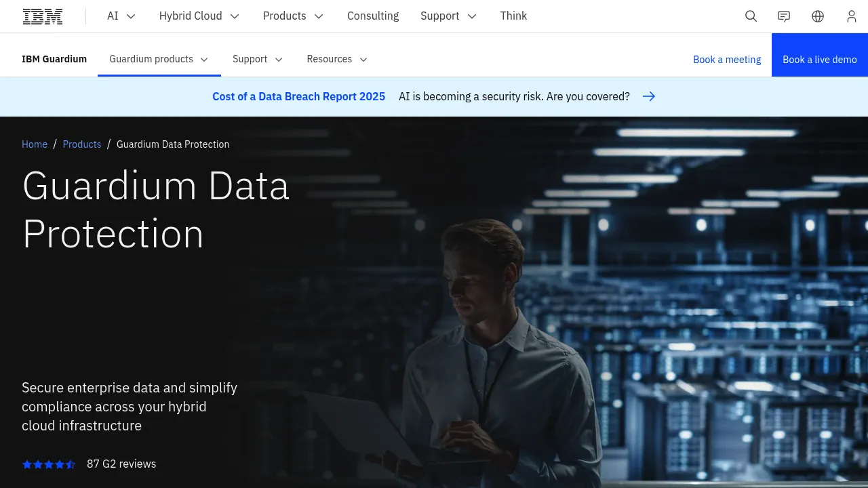Click Book a meeting link
This screenshot has height=488, width=868.
(x=727, y=60)
